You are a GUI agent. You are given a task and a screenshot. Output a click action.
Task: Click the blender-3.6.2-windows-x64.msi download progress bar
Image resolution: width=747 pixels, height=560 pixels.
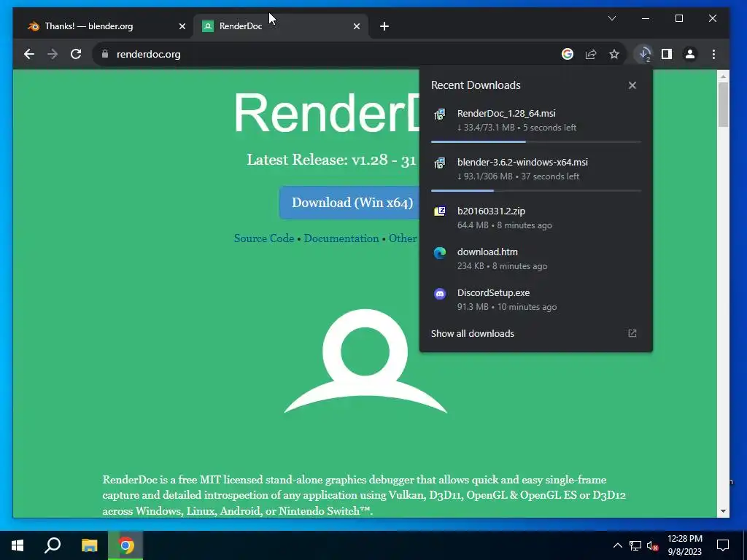tap(536, 190)
